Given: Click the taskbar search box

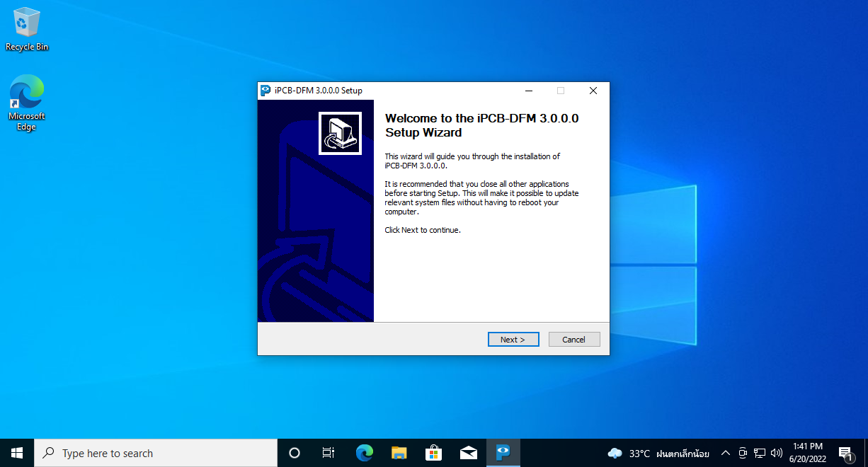Looking at the screenshot, I should pos(156,453).
